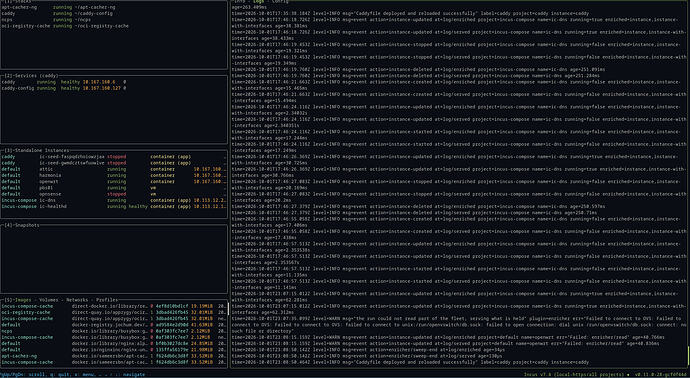Viewport: 690px width, 378px height.
Task: Select the stopped opnsense vm instance
Action: (114, 194)
